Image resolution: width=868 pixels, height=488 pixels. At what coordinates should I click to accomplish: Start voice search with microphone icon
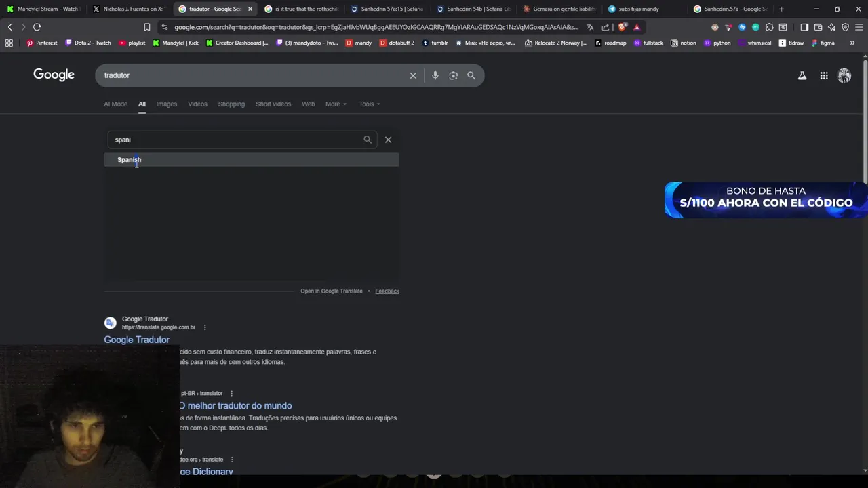[435, 75]
